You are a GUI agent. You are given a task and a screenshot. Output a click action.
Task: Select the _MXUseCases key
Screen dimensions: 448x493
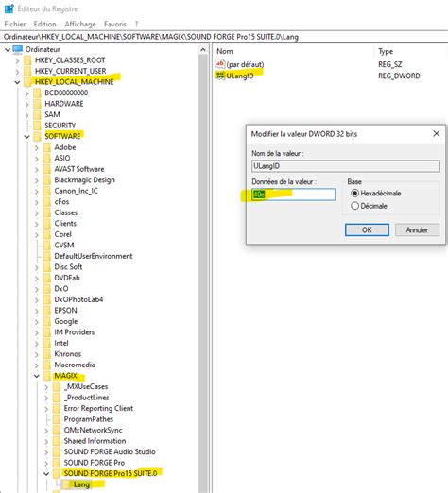86,386
